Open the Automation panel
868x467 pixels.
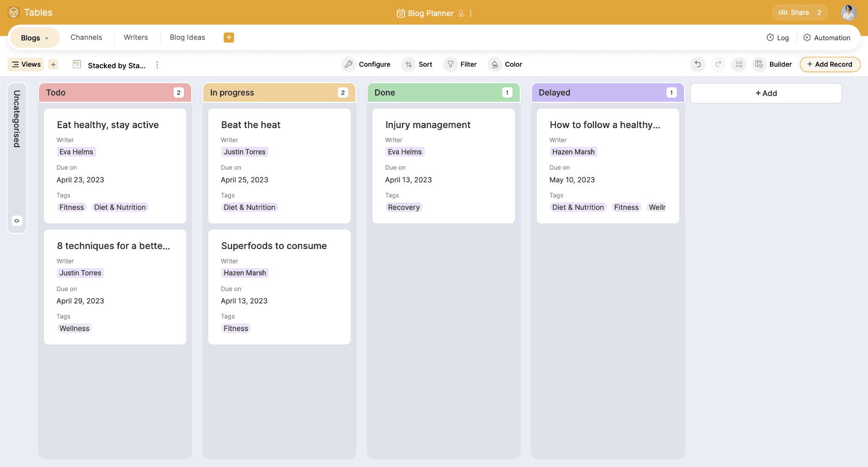(x=827, y=38)
